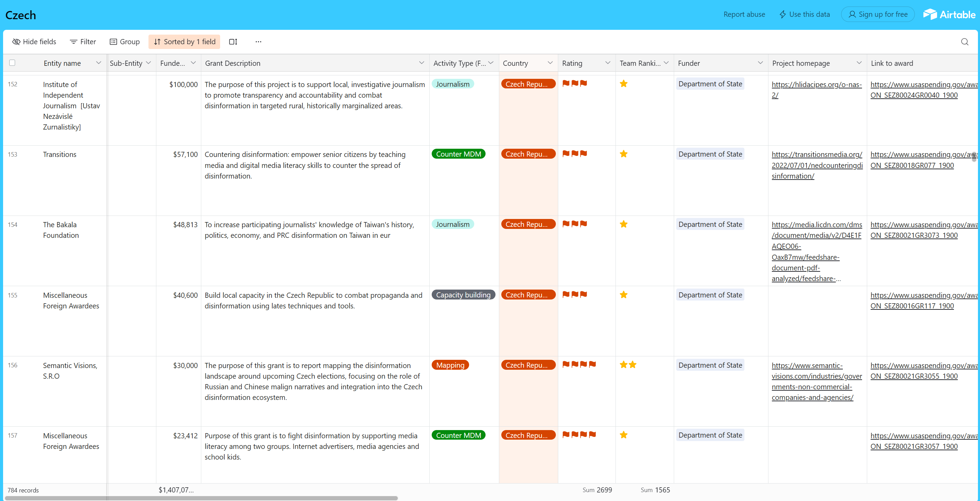Image resolution: width=980 pixels, height=501 pixels.
Task: Click Sign up for free button
Action: pos(878,14)
